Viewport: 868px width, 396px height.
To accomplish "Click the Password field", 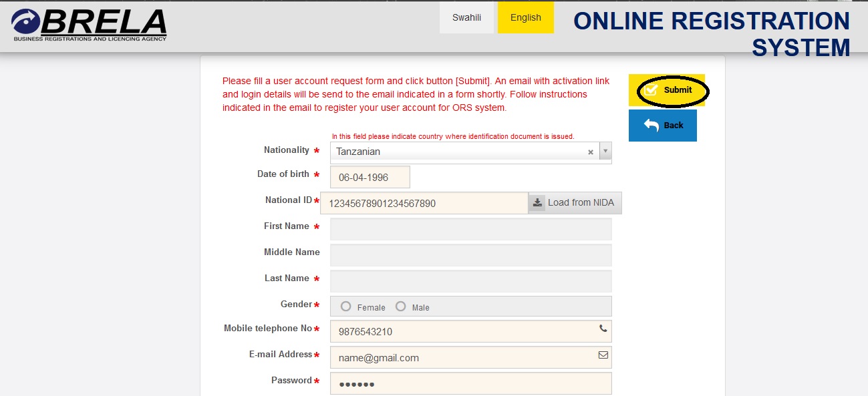I will (470, 384).
